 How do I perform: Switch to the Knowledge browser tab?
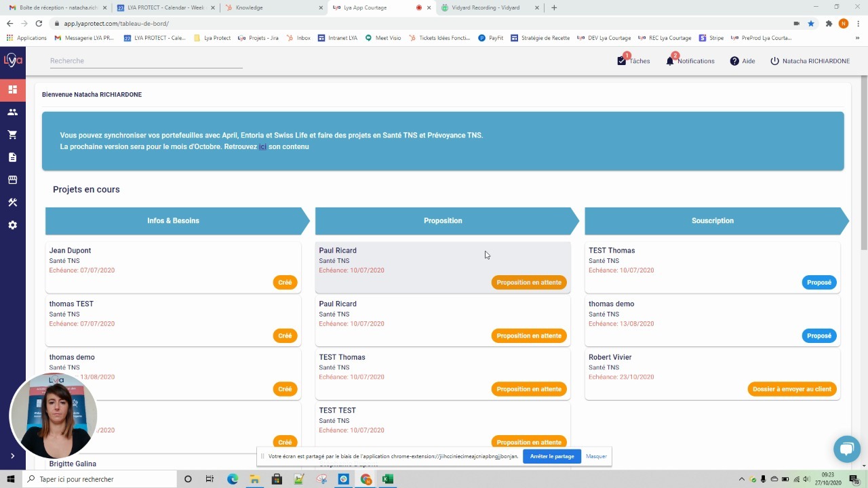271,7
